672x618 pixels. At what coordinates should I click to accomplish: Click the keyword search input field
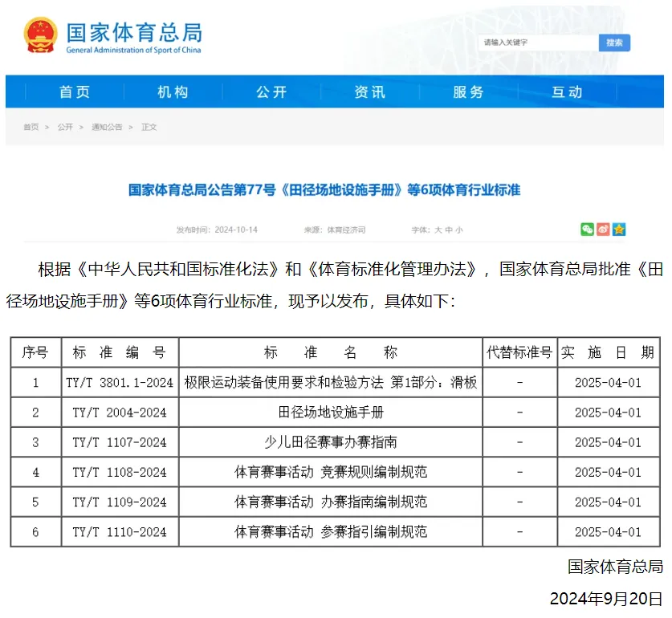(534, 43)
